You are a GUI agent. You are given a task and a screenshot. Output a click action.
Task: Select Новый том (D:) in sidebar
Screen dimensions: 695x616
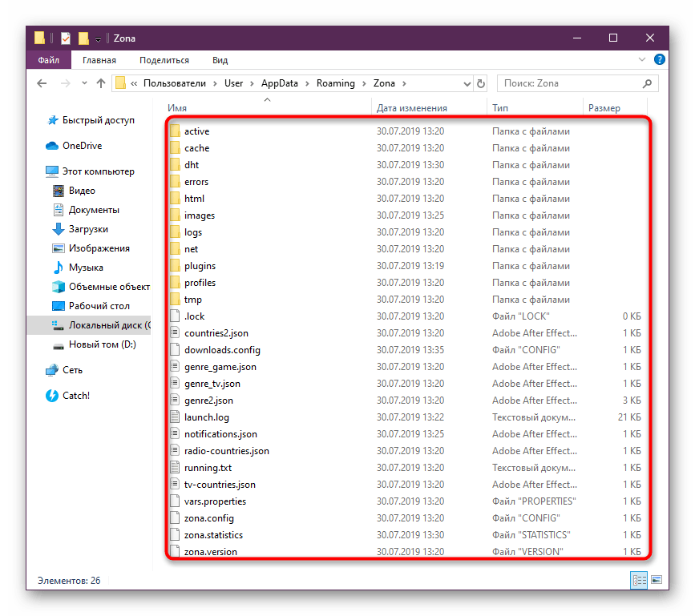click(102, 344)
